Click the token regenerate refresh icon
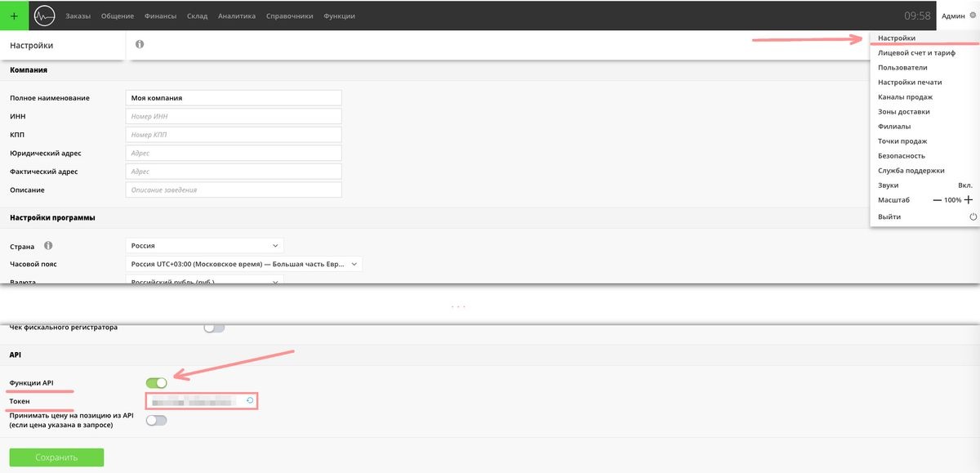Image resolution: width=980 pixels, height=473 pixels. tap(250, 401)
